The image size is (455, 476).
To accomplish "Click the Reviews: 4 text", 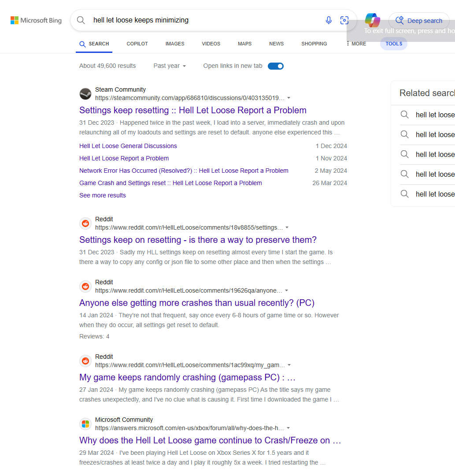I will 94,336.
